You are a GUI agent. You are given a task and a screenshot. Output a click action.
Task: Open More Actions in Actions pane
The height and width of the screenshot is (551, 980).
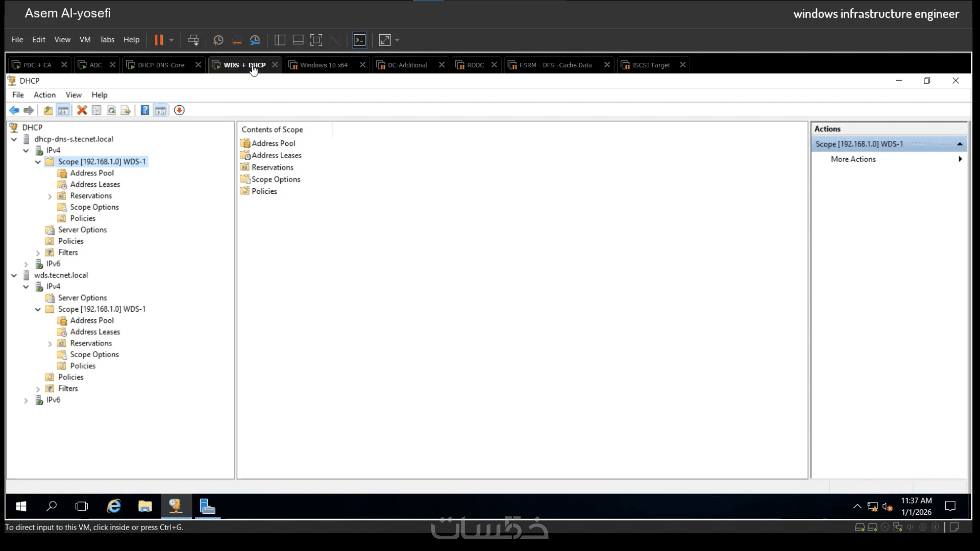(x=853, y=159)
